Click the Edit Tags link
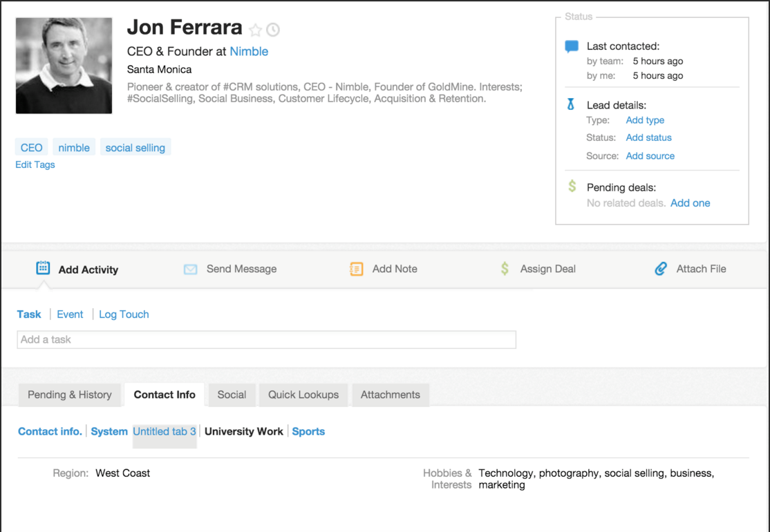 click(35, 164)
